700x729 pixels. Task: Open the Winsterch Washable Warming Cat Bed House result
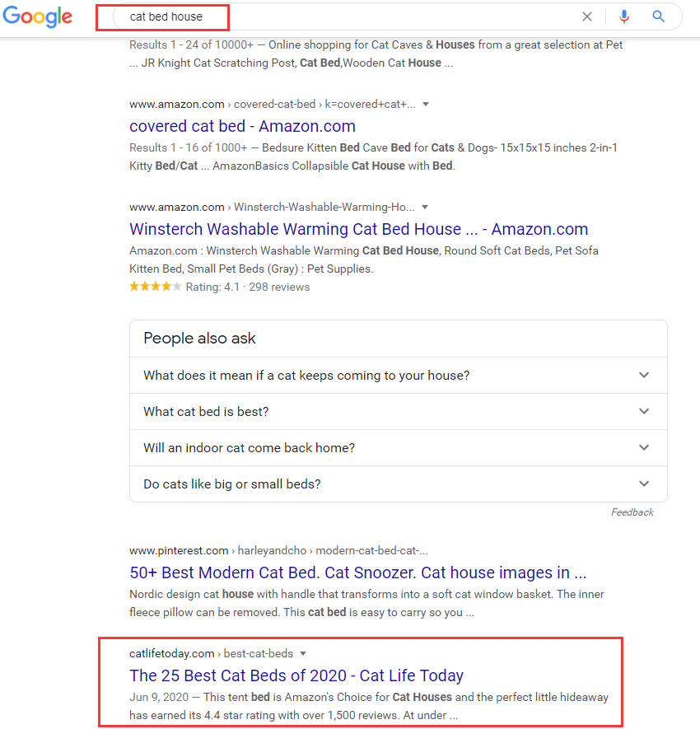358,229
